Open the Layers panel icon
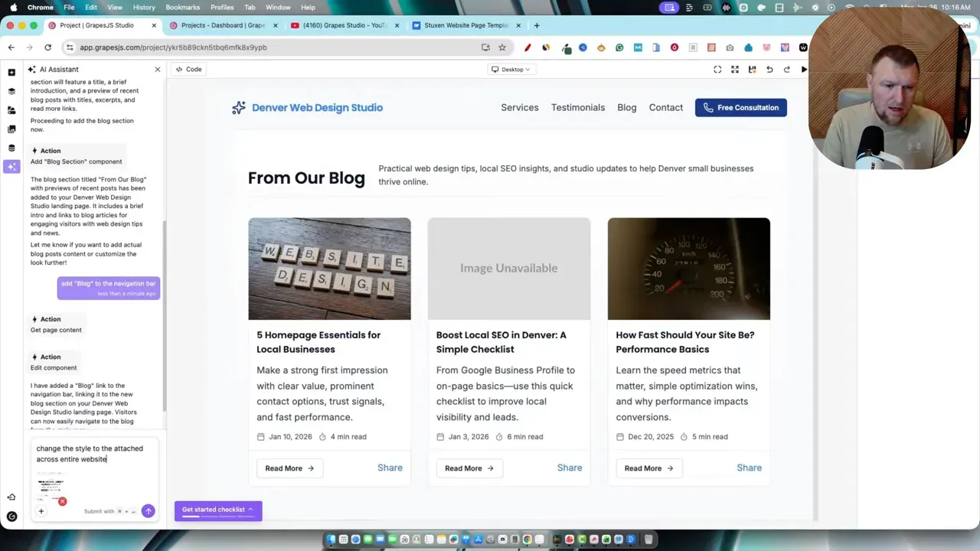 pos(11,92)
